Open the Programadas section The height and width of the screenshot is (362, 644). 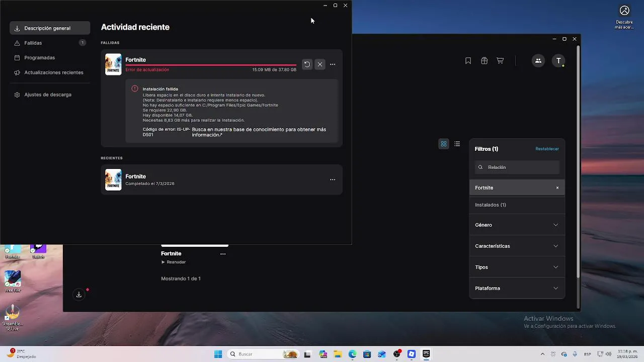[x=50, y=57]
